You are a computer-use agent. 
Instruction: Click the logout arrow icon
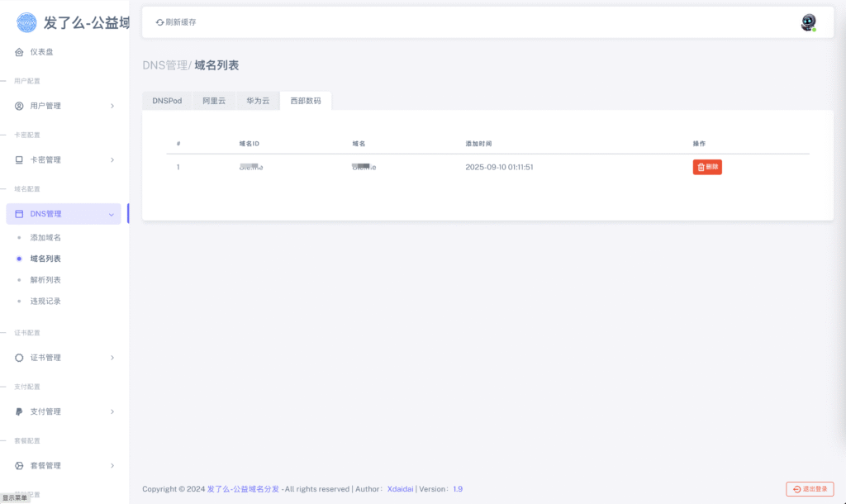point(796,489)
